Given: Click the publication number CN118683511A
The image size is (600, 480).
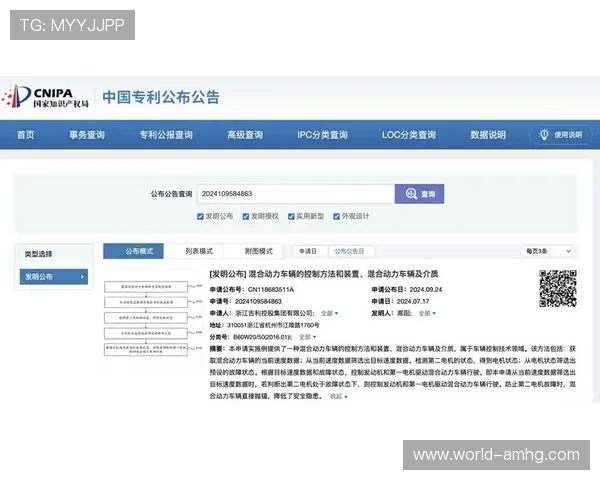Looking at the screenshot, I should [x=271, y=290].
